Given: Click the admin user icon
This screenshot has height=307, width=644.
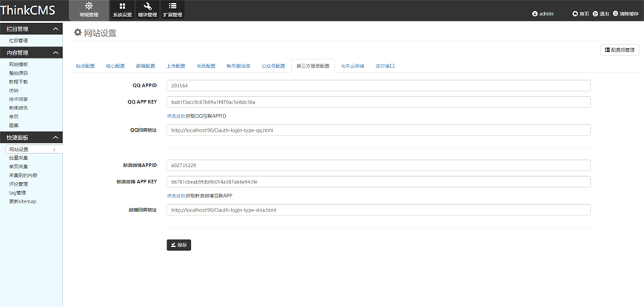Looking at the screenshot, I should click(535, 14).
